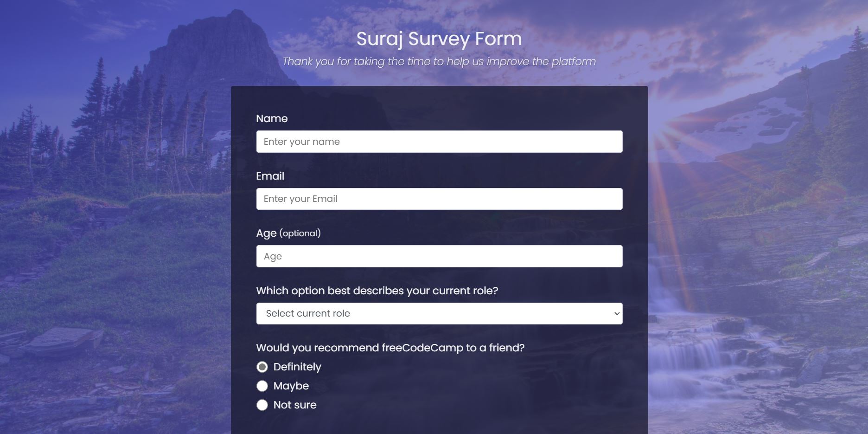Click the Definitely option label text
This screenshot has height=434, width=868.
297,367
